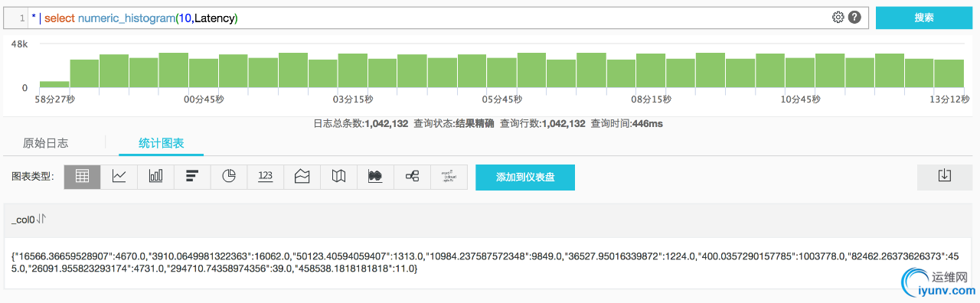Image resolution: width=980 pixels, height=303 pixels.
Task: Click 添加到仪表盘 add to dashboard button
Action: coord(525,177)
